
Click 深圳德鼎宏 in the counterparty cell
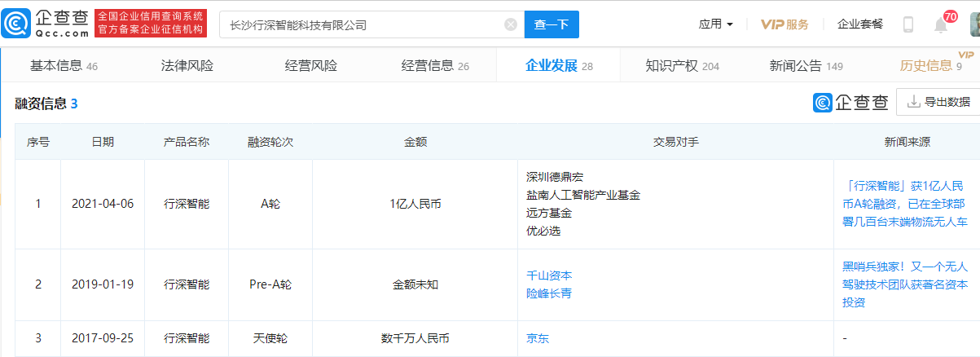[x=555, y=177]
